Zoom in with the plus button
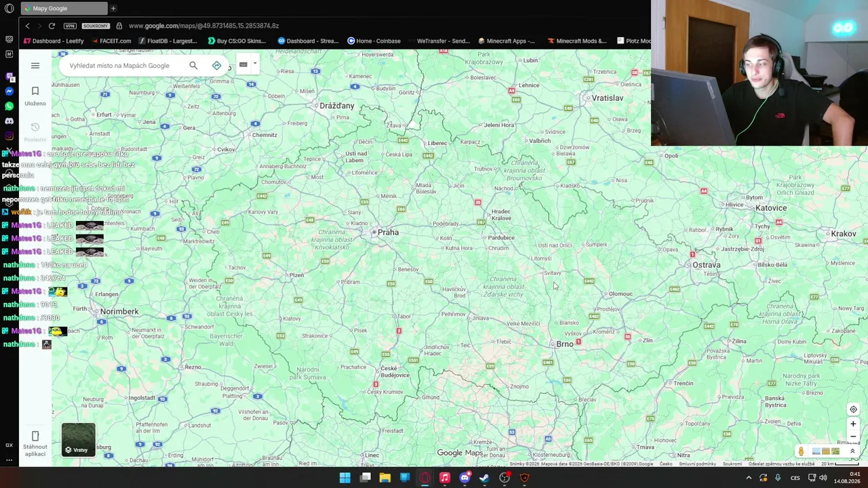Image resolution: width=868 pixels, height=488 pixels. coord(853,424)
